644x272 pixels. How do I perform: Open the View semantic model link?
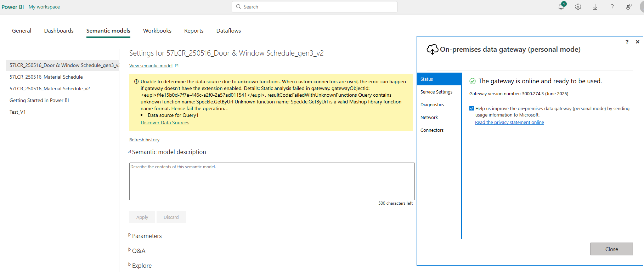point(151,66)
